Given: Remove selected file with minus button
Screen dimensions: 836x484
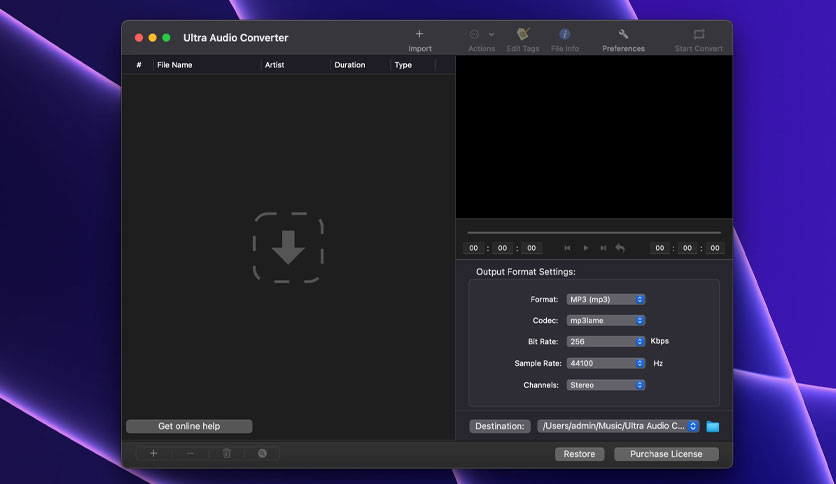Looking at the screenshot, I should tap(190, 453).
